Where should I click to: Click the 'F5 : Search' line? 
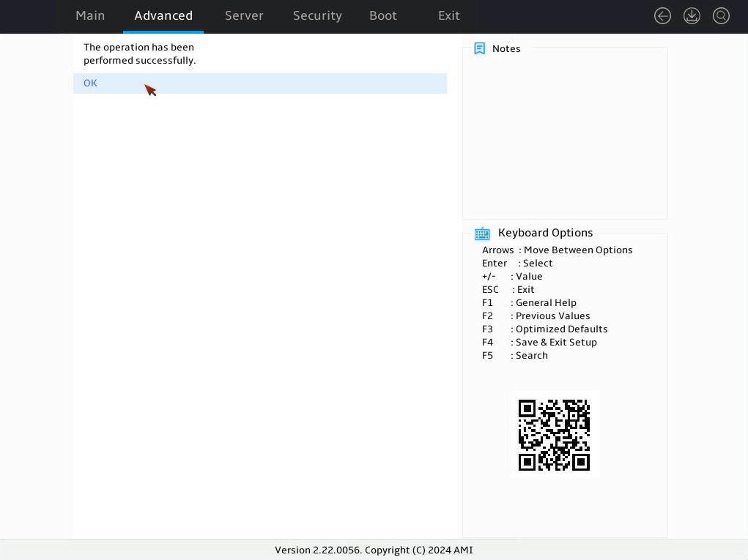(x=515, y=356)
